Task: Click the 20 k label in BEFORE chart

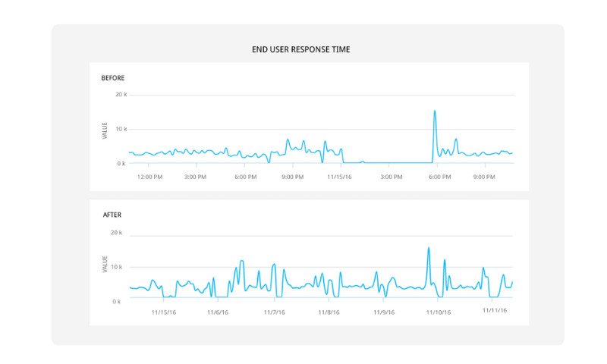Action: tap(121, 95)
